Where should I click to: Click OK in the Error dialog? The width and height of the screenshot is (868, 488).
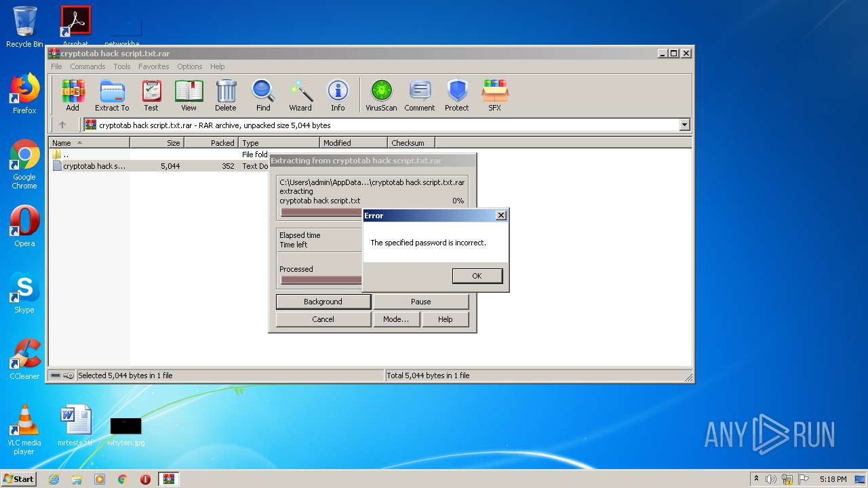(x=477, y=276)
